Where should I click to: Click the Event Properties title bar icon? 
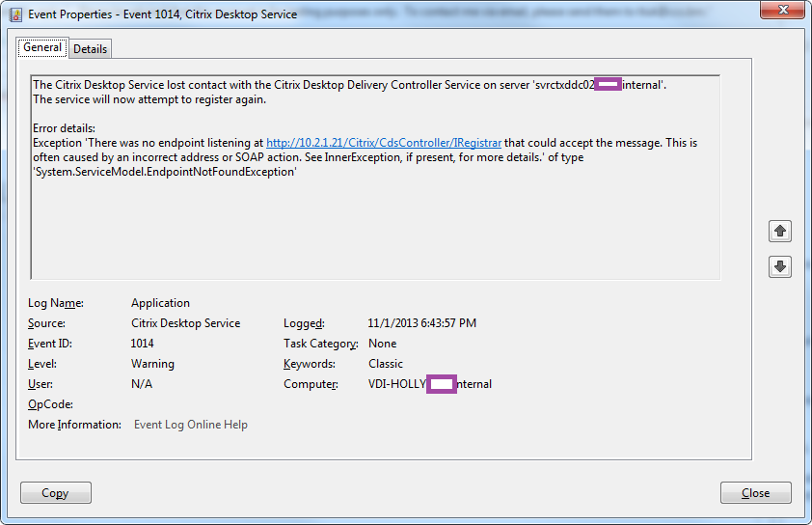point(15,14)
